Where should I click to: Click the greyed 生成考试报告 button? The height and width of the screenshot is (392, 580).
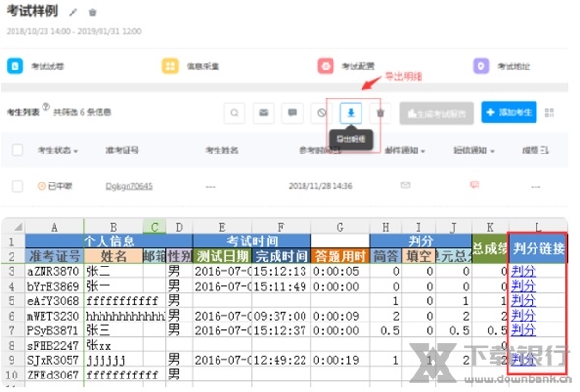[x=437, y=113]
